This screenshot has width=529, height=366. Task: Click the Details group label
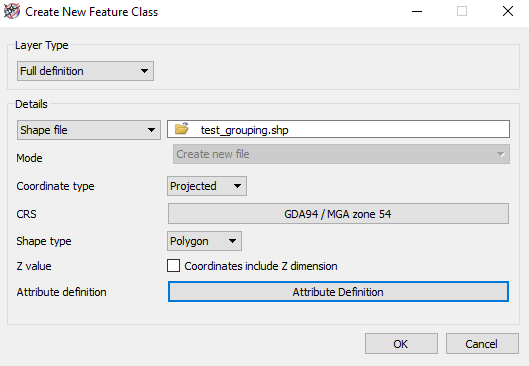point(31,104)
